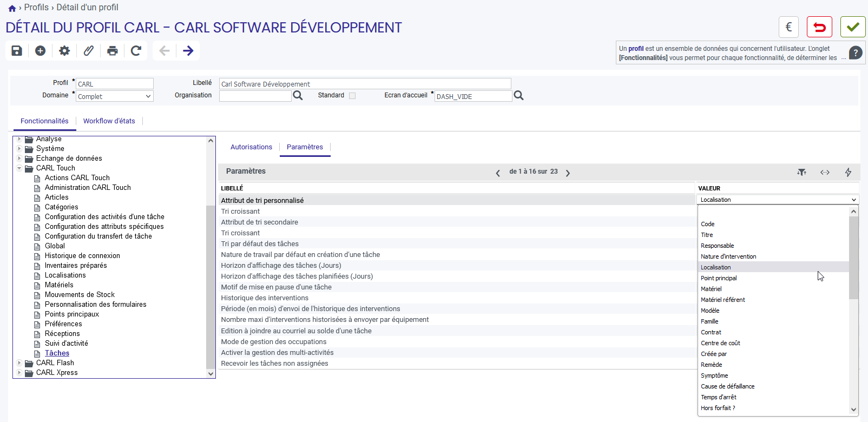Go to next record with right arrow
The height and width of the screenshot is (422, 868).
188,51
